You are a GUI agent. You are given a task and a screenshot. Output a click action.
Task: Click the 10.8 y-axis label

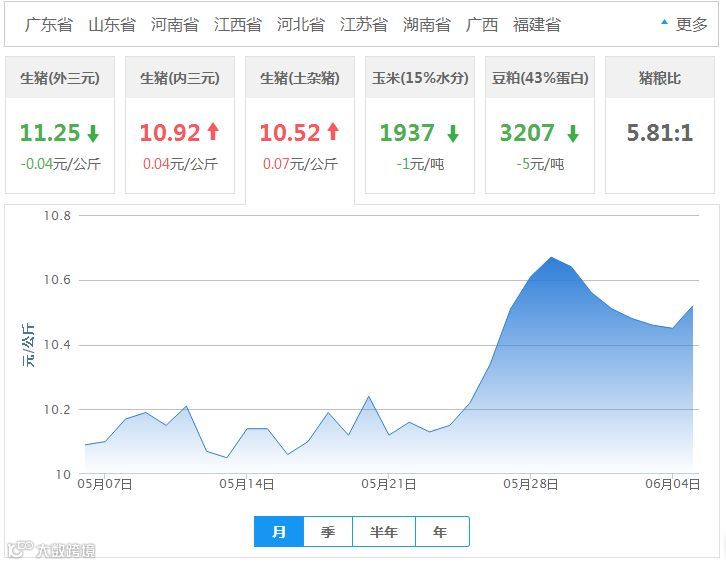(57, 216)
